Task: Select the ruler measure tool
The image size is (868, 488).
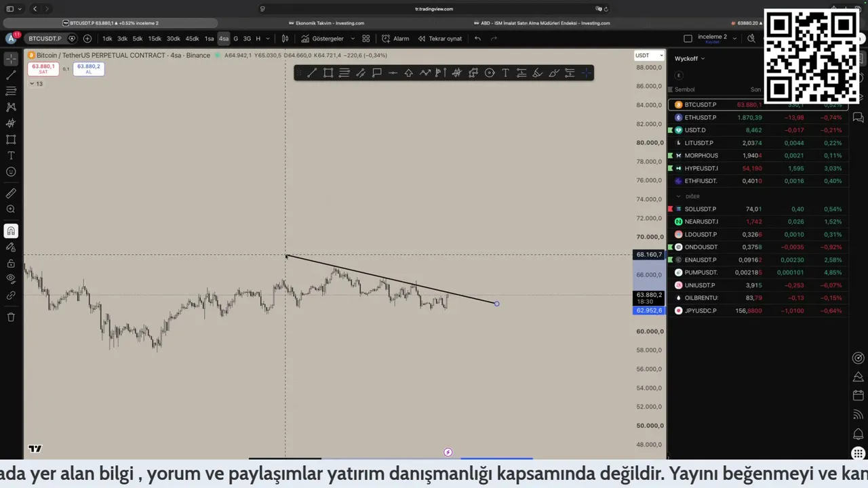Action: (11, 193)
